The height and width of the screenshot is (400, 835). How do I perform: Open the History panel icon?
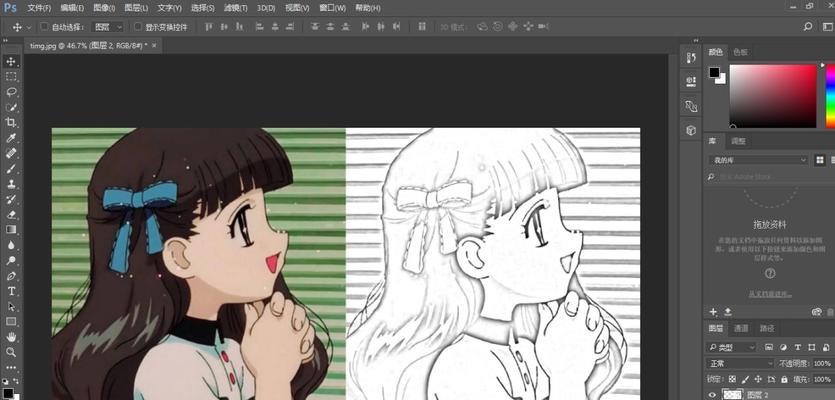(691, 58)
